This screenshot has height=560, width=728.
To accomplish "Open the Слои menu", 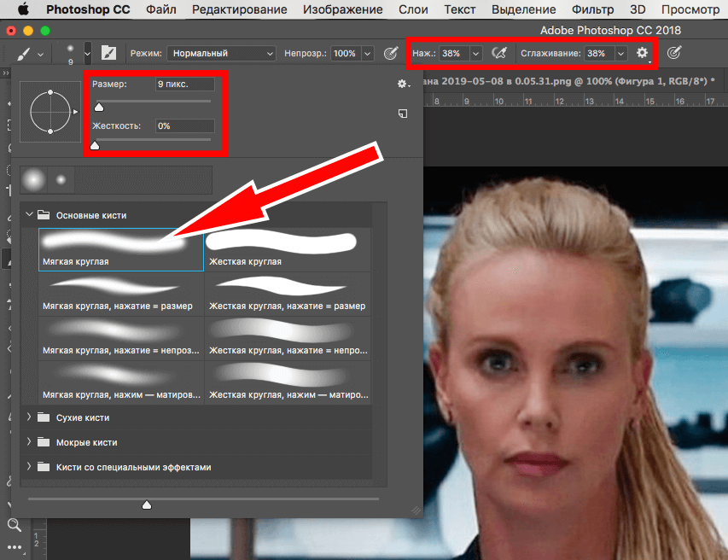I will point(414,10).
